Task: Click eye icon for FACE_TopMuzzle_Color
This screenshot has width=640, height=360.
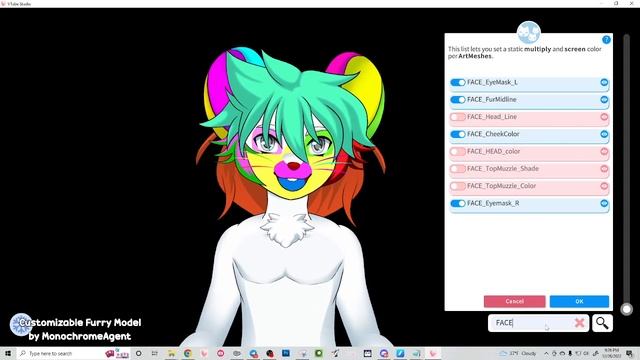Action: [604, 186]
